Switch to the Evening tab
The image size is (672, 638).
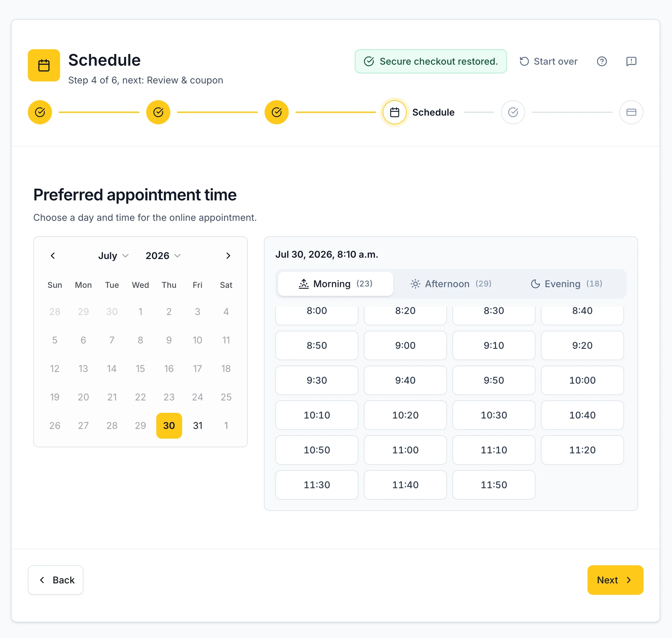pos(566,284)
